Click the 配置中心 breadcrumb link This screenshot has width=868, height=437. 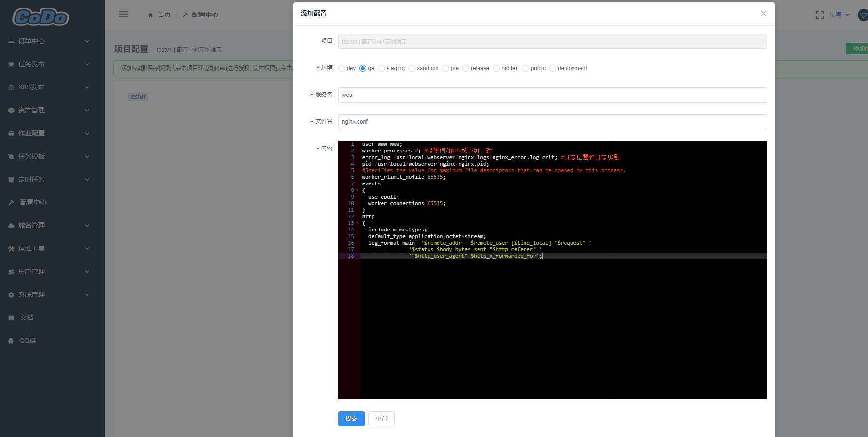(x=205, y=15)
